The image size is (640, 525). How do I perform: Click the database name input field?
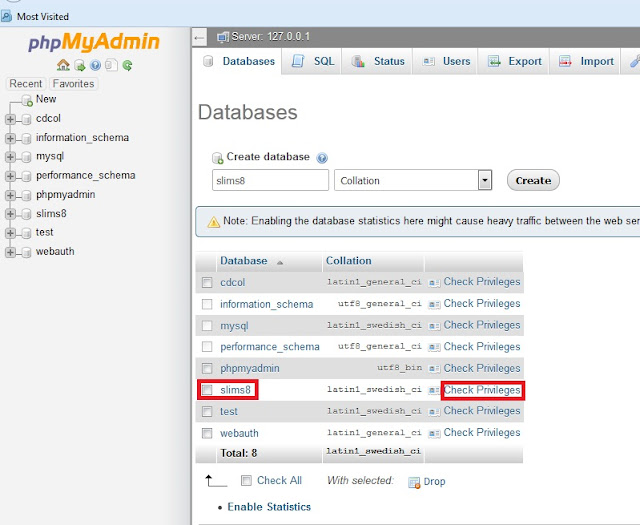(270, 180)
